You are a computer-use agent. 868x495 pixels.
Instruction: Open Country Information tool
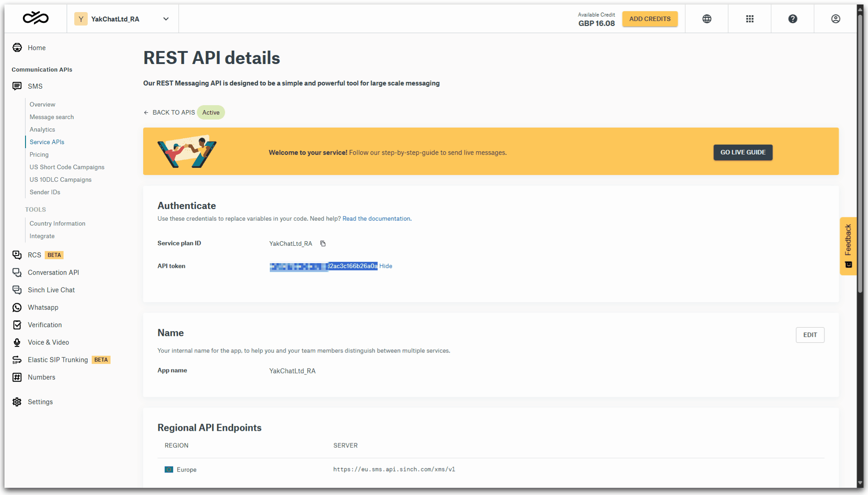pos(57,223)
